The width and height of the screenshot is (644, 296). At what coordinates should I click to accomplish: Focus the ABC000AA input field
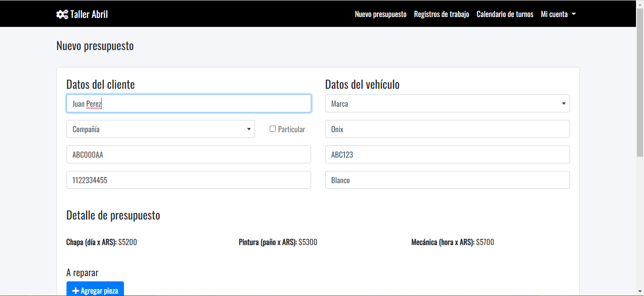point(189,154)
